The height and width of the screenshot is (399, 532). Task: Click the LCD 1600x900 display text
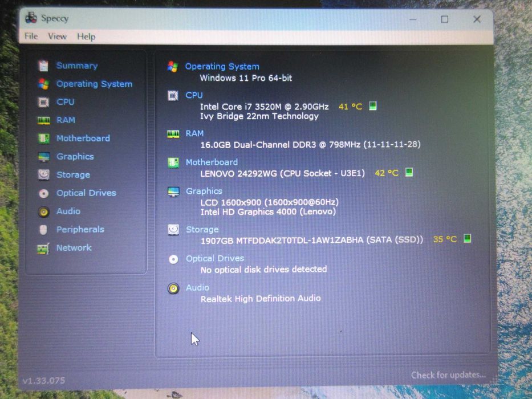[269, 202]
